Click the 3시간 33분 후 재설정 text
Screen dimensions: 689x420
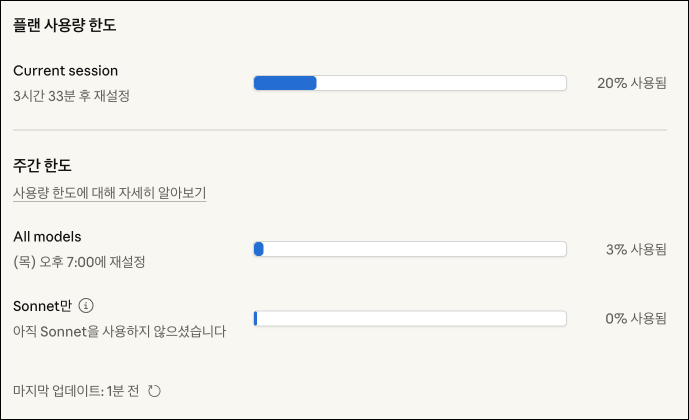(72, 96)
